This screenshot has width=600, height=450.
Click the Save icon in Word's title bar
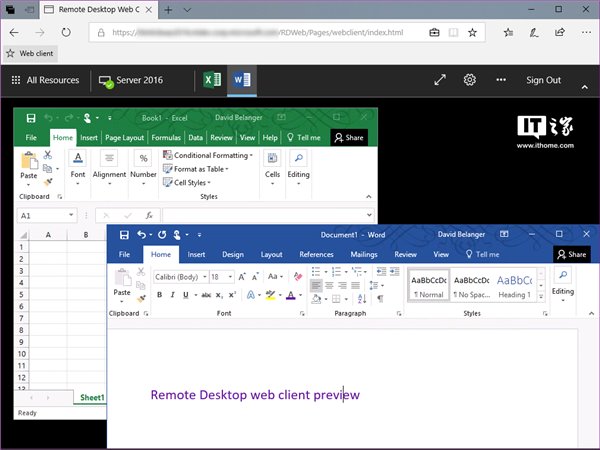pyautogui.click(x=123, y=234)
